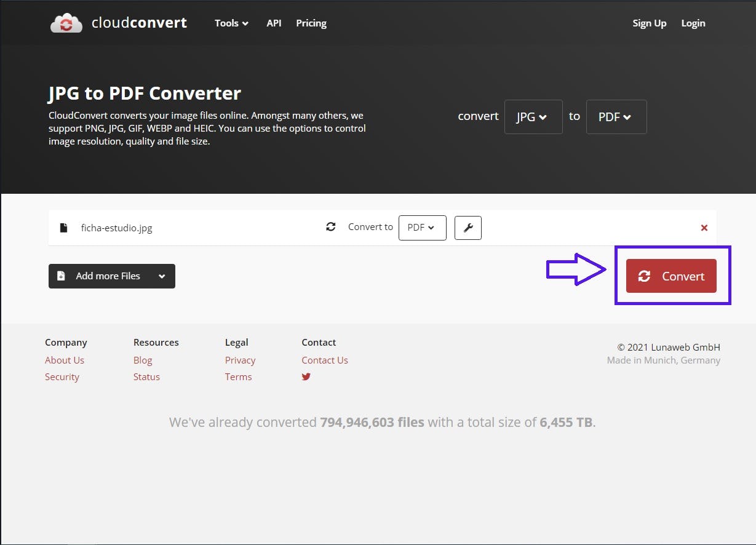Open the PDF target format dropdown in the header
756x545 pixels.
[x=616, y=117]
